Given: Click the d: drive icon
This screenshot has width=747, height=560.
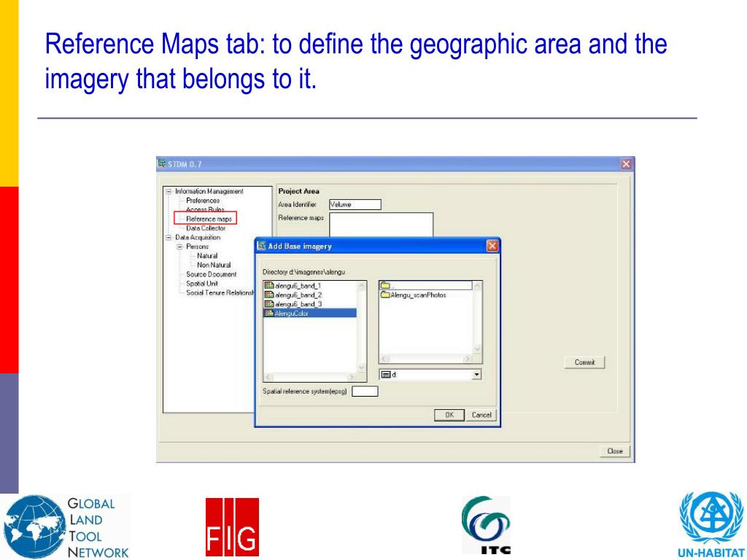Looking at the screenshot, I should tap(387, 375).
